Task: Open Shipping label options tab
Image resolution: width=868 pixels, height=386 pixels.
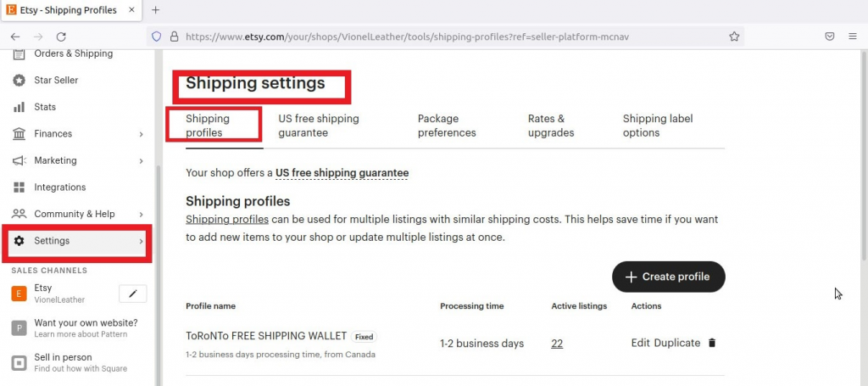Action: point(658,126)
